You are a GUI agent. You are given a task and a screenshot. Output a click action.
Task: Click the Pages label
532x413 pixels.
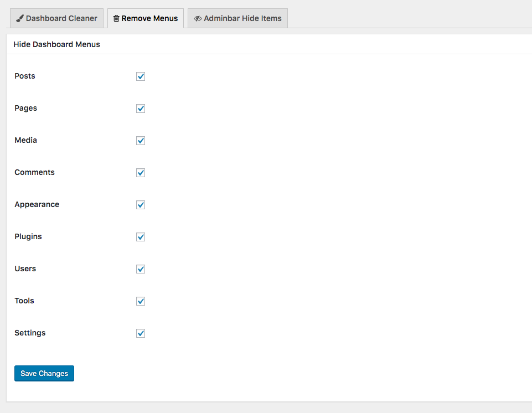26,109
